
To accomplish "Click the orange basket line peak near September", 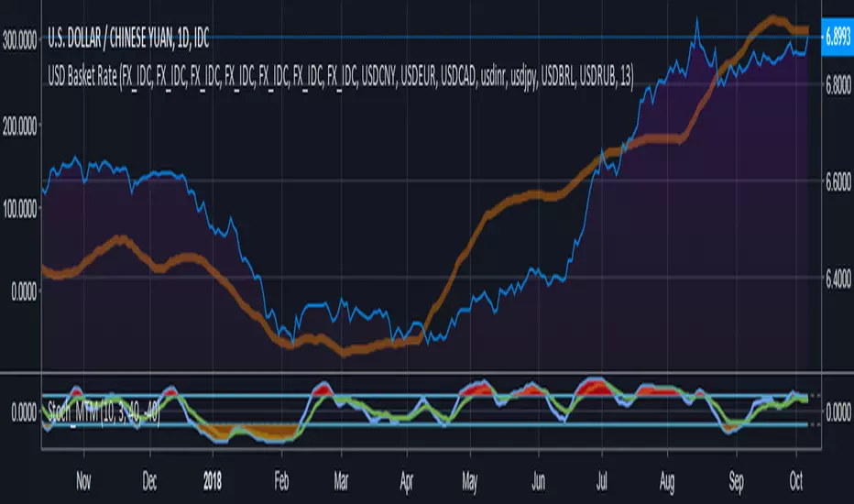I will (774, 18).
